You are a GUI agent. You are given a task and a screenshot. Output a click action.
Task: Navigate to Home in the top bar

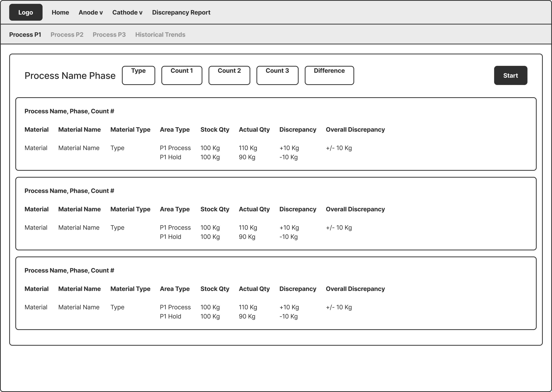[60, 12]
